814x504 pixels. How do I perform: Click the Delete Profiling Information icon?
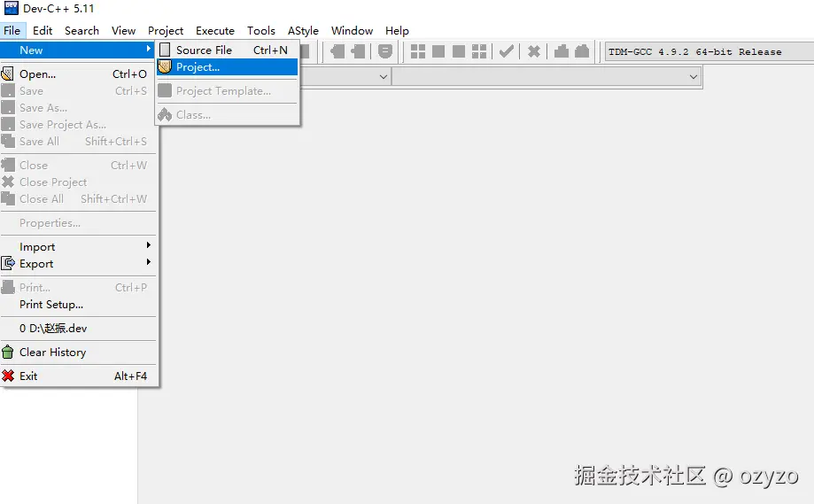(582, 51)
